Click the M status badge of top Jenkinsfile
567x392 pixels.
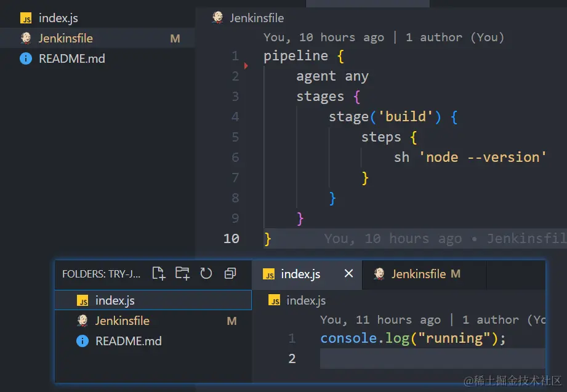(x=175, y=38)
